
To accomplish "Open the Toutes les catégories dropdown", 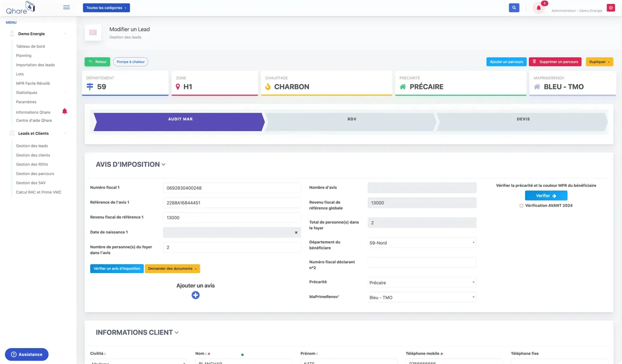I will (x=106, y=7).
